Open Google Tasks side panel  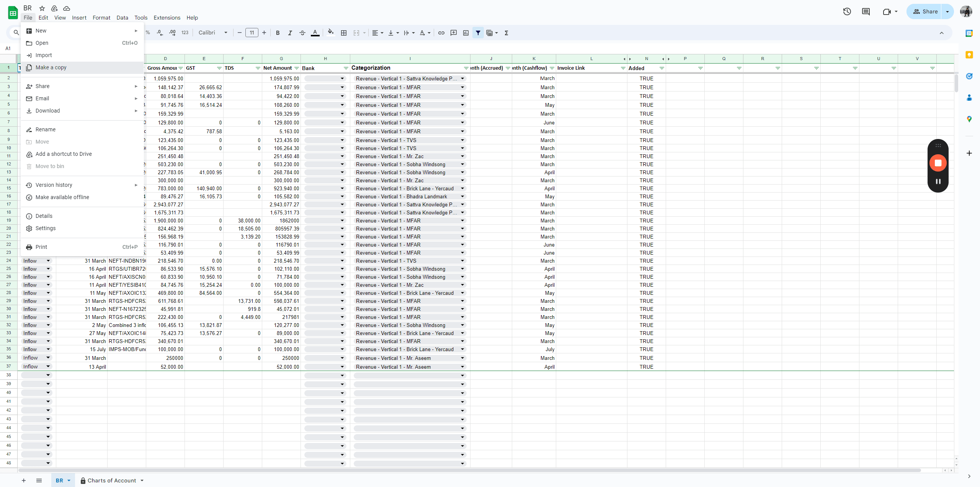[x=969, y=76]
